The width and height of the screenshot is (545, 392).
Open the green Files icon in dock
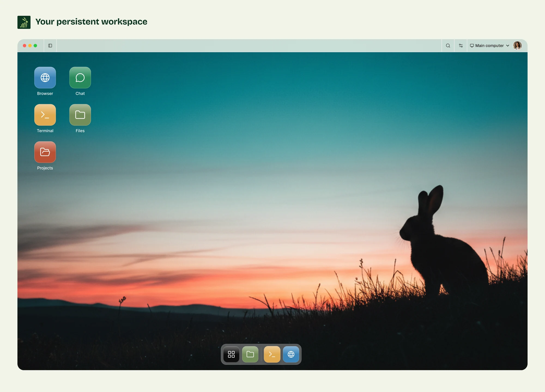click(250, 354)
